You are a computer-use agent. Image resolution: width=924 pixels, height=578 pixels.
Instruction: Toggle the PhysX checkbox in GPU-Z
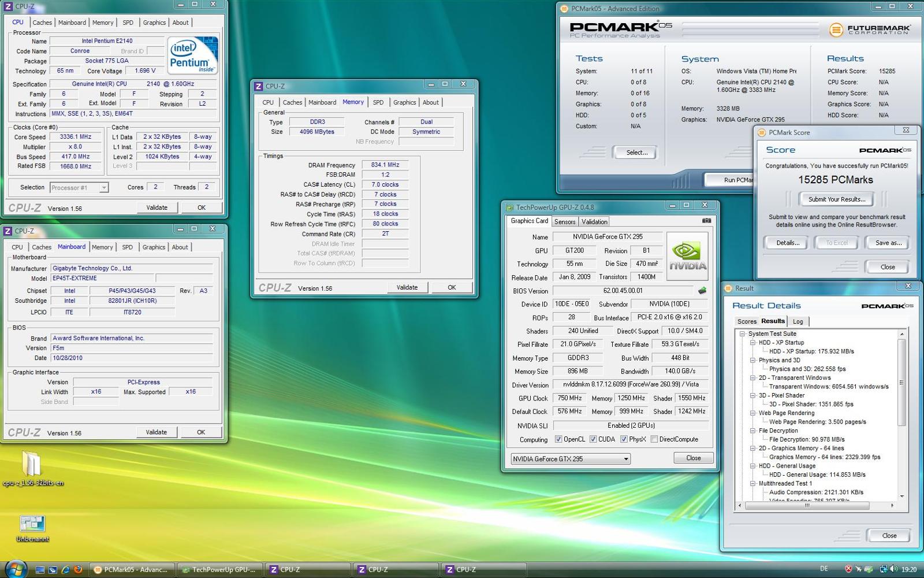click(624, 439)
